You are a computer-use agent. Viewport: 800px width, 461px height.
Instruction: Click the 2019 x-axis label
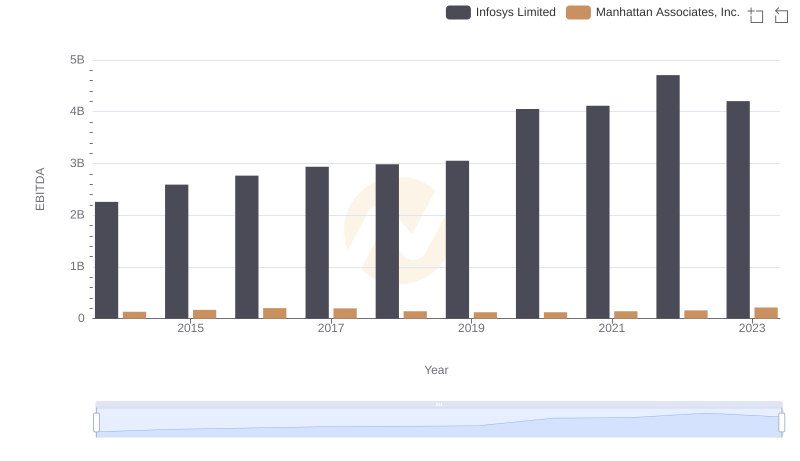[471, 328]
